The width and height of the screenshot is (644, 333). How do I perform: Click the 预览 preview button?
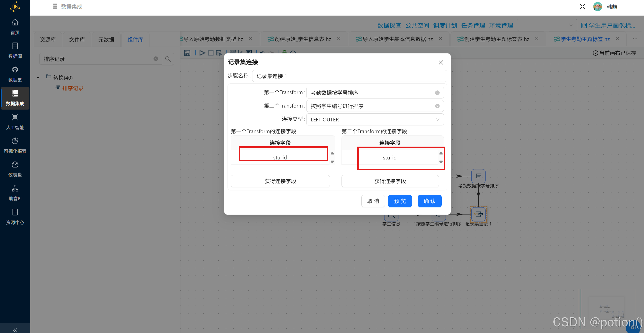click(400, 201)
